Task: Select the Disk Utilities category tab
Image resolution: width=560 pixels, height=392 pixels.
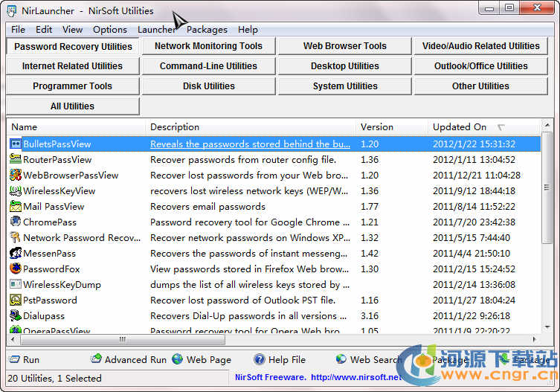Action: click(208, 86)
